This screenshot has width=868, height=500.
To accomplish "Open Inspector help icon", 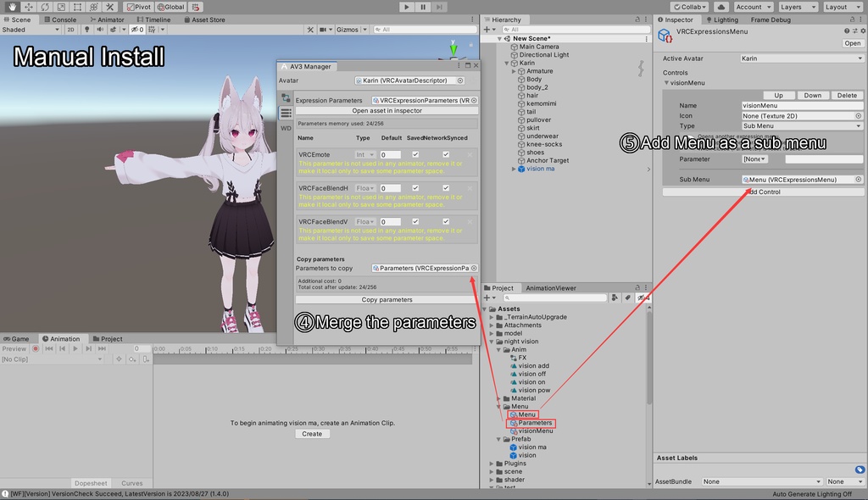I will (847, 31).
